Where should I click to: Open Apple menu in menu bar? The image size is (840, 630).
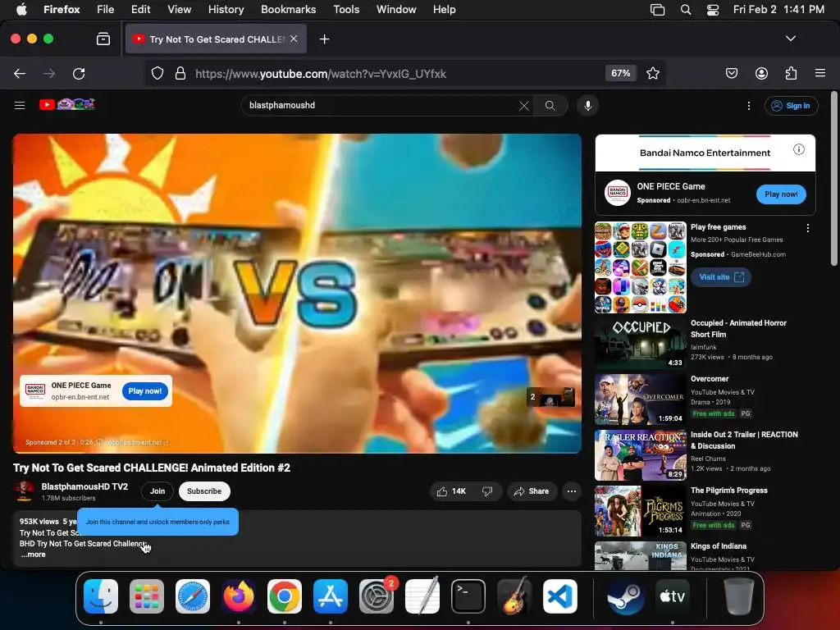[21, 10]
